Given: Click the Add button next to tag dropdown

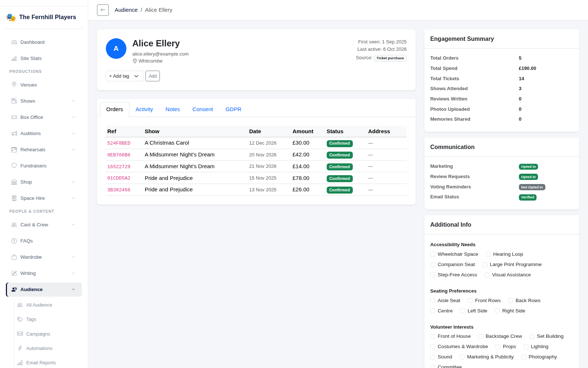Looking at the screenshot, I should pyautogui.click(x=153, y=76).
